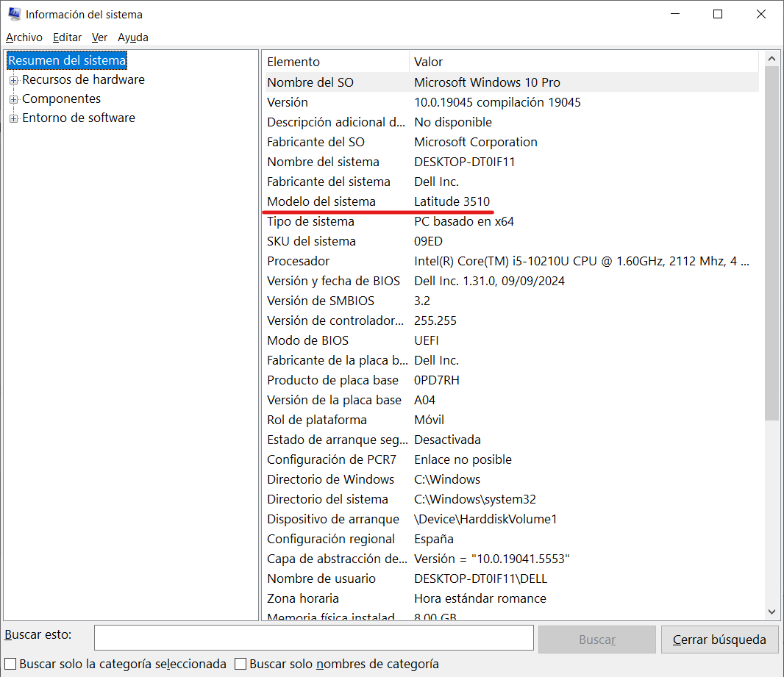Select Directorio de Windows row
The image size is (784, 677).
pyautogui.click(x=511, y=480)
